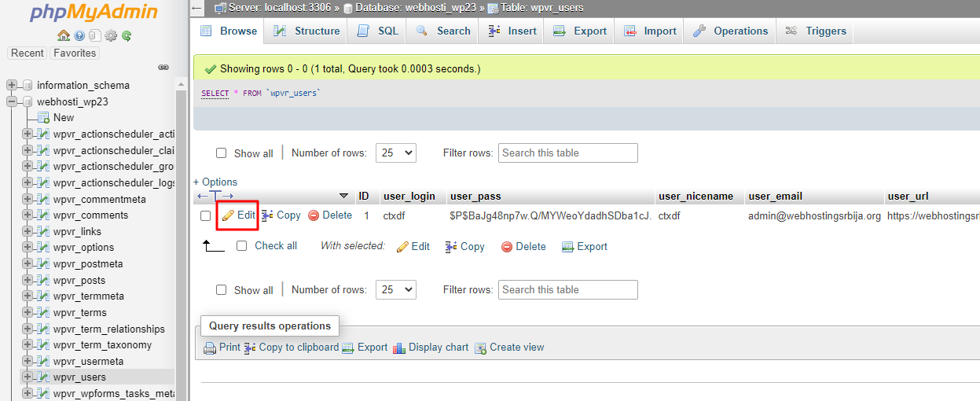Image resolution: width=980 pixels, height=401 pixels.
Task: Click the Display chart bar icon
Action: [399, 348]
